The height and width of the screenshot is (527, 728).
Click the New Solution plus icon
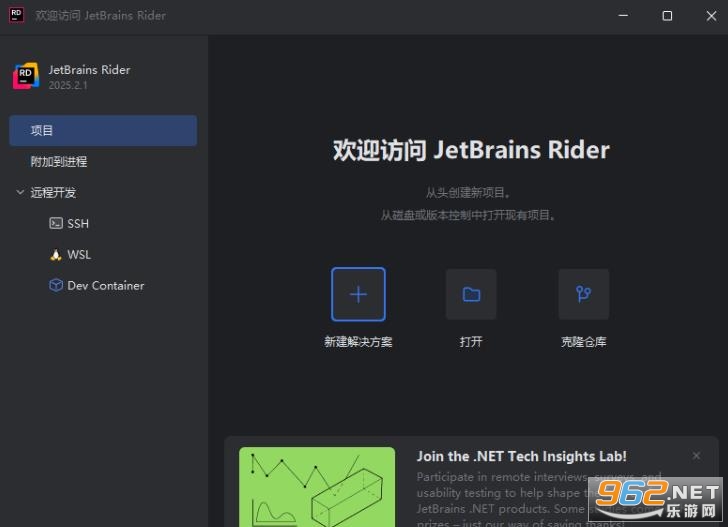[x=358, y=294]
